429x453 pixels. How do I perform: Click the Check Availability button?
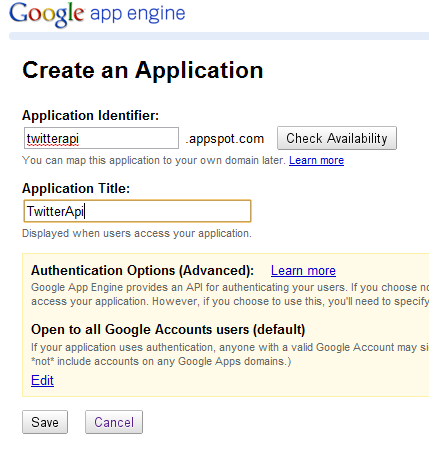point(337,138)
